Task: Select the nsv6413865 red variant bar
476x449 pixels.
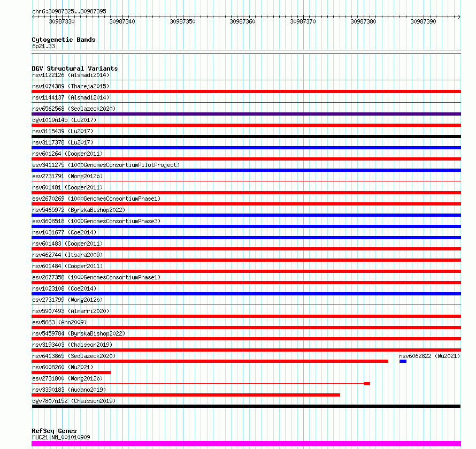Action: click(x=210, y=361)
